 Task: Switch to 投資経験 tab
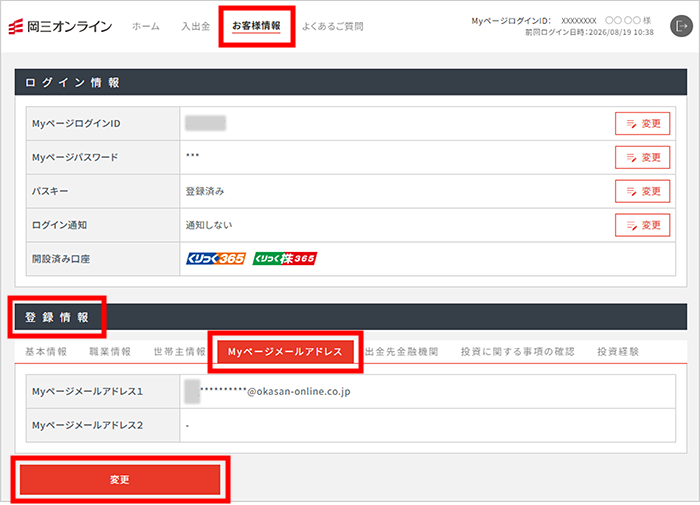pos(618,352)
